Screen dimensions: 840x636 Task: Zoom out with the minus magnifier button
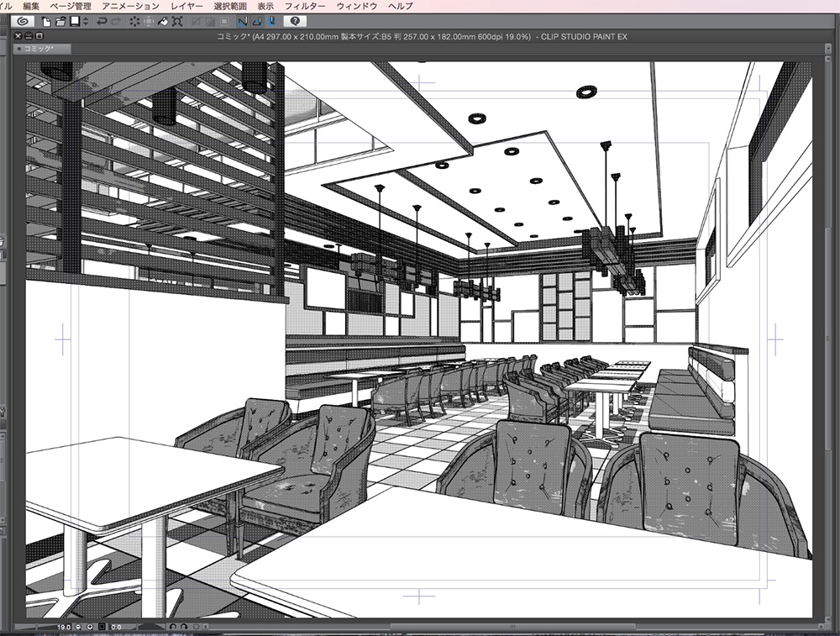78,627
